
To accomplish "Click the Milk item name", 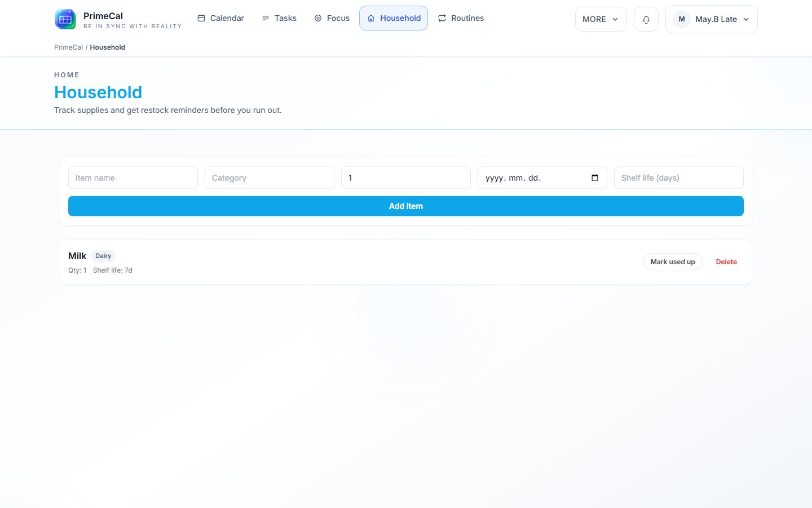I will (77, 256).
